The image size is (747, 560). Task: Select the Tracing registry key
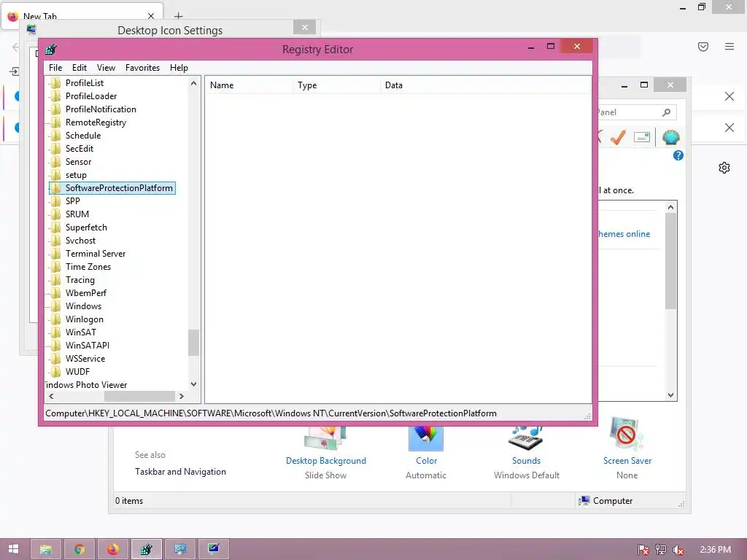(80, 280)
